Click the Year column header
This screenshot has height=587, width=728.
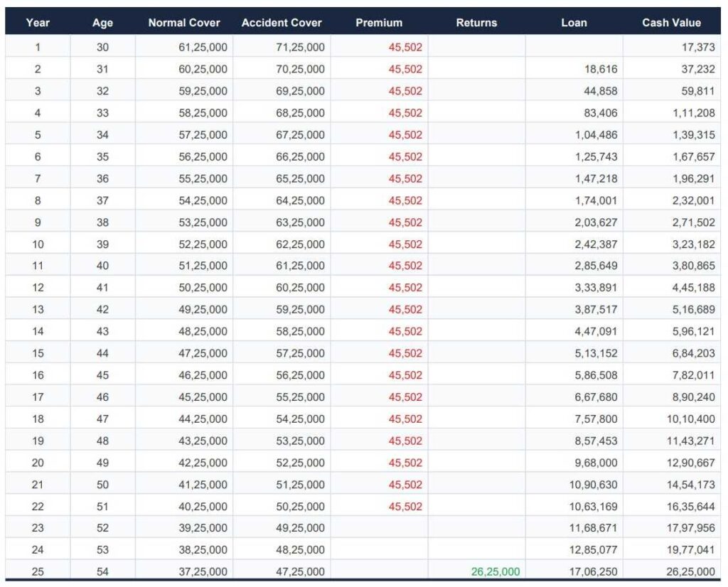click(x=38, y=23)
